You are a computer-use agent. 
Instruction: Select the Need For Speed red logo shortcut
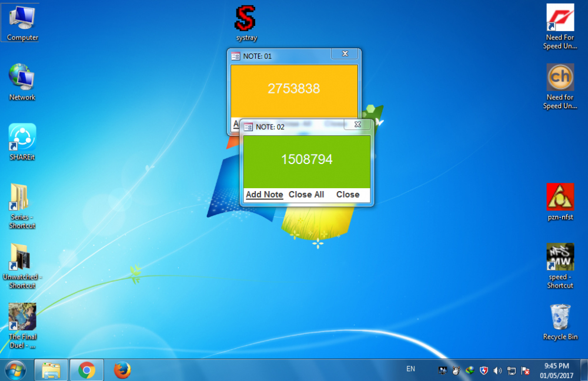560,26
